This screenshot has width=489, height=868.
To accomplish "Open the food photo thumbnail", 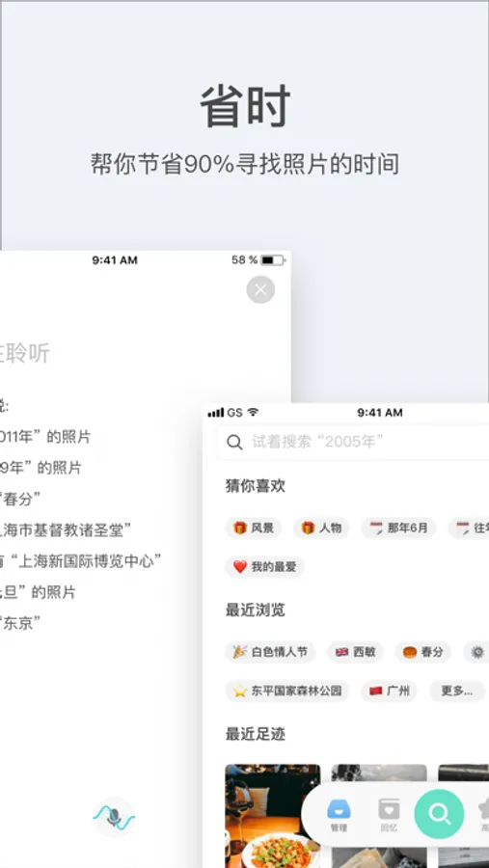I will point(272,816).
